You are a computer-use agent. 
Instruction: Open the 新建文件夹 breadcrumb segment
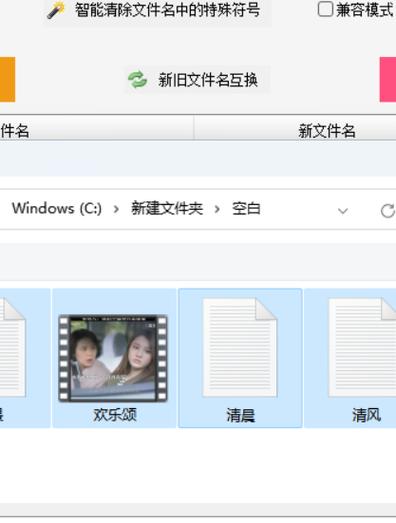point(167,209)
